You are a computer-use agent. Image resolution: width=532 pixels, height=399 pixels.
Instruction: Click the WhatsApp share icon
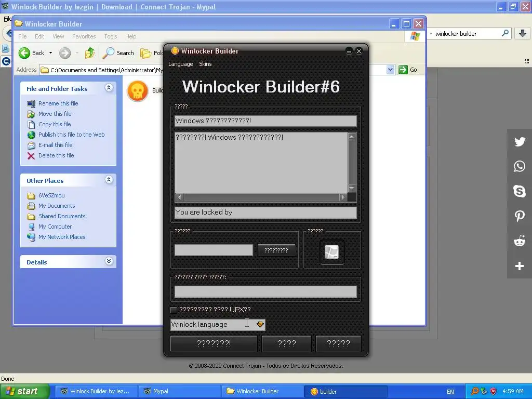[x=520, y=166]
